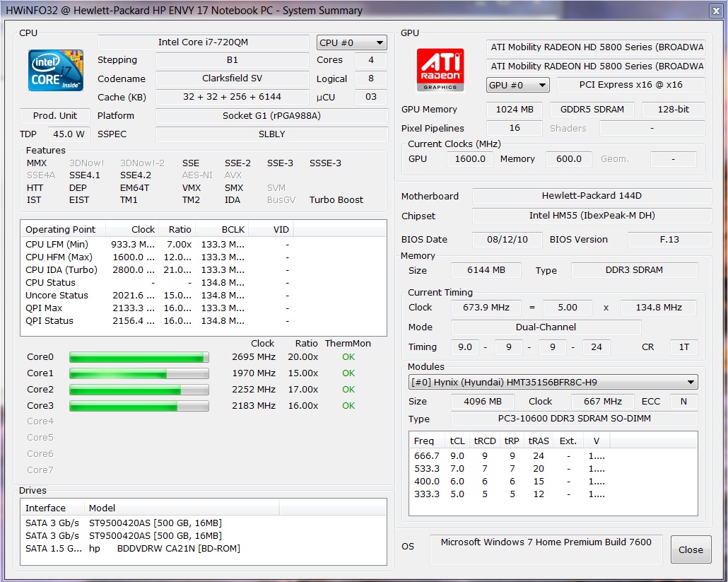The image size is (728, 582).
Task: Click the Core3 usage progress bar
Action: [x=139, y=406]
